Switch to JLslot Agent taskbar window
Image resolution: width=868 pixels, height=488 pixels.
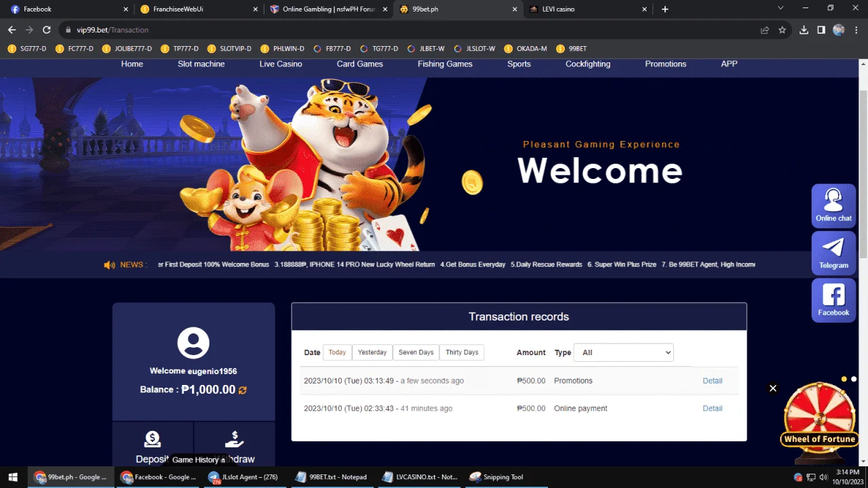pos(243,476)
